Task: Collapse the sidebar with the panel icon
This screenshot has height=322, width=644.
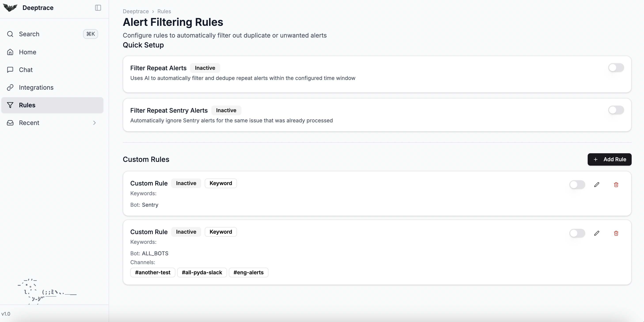Action: click(98, 8)
